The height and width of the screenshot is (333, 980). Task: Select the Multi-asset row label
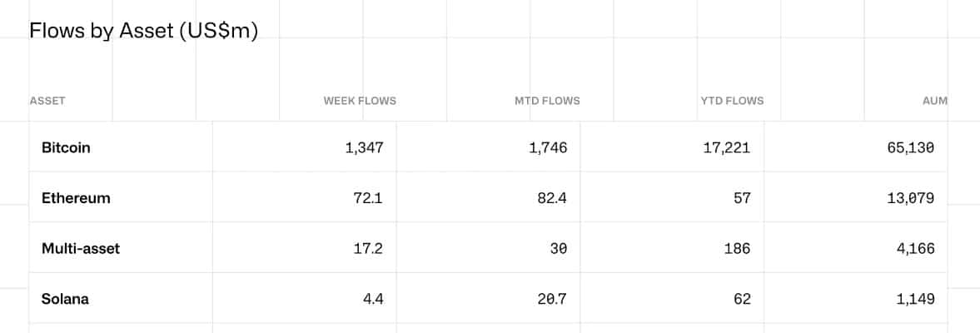pyautogui.click(x=81, y=249)
